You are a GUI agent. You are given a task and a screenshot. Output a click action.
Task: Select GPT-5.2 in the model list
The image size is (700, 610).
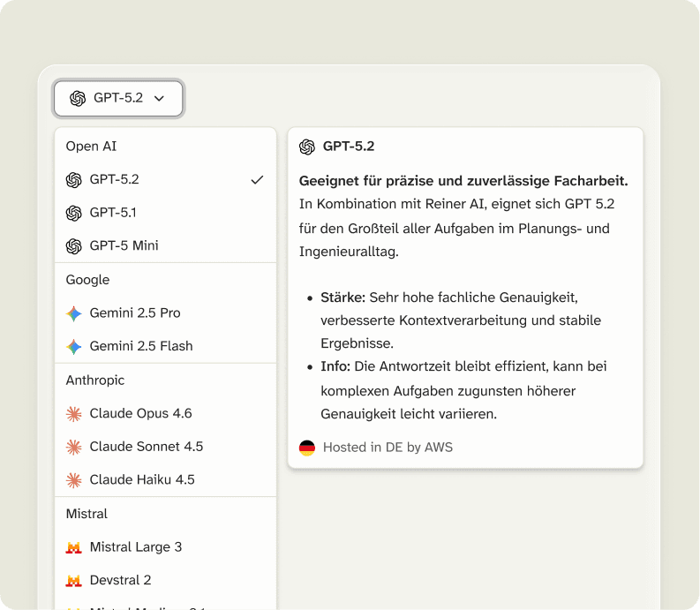click(x=166, y=179)
